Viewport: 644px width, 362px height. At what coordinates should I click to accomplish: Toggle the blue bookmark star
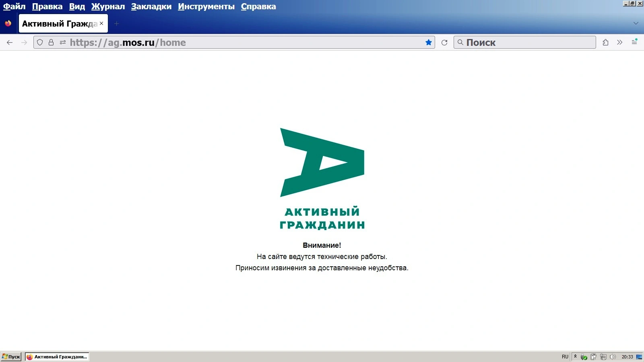429,43
